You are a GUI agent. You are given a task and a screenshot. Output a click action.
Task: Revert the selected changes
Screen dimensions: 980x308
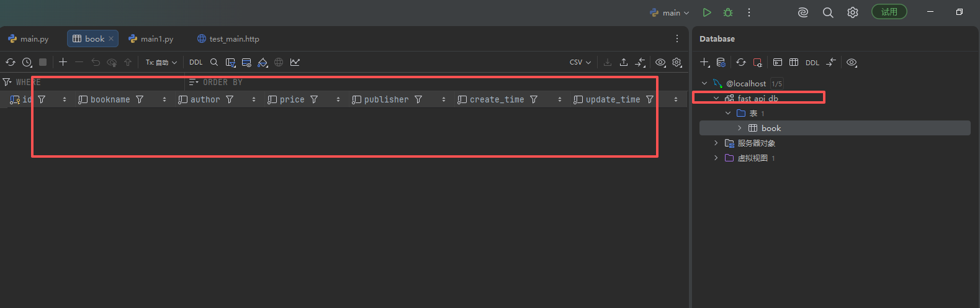tap(96, 62)
